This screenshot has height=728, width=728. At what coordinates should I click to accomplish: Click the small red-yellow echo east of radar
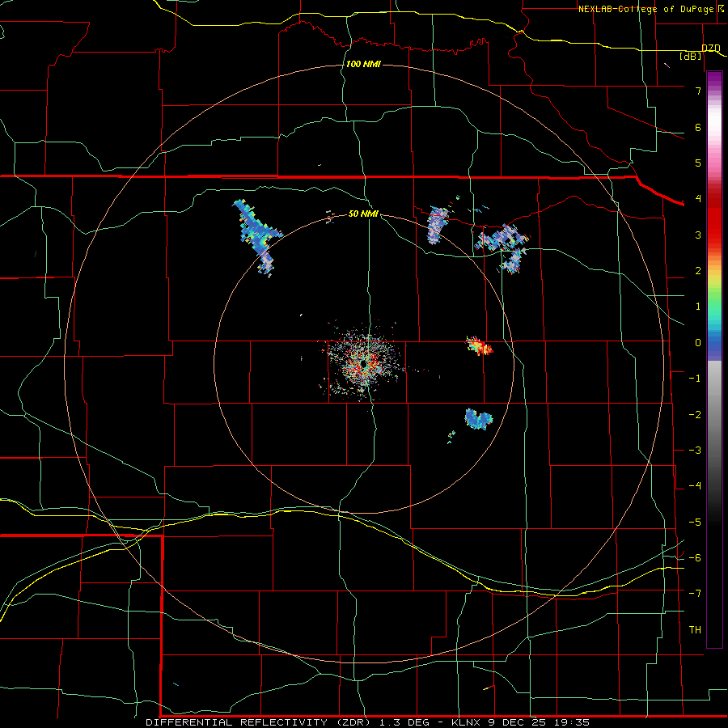pyautogui.click(x=479, y=346)
